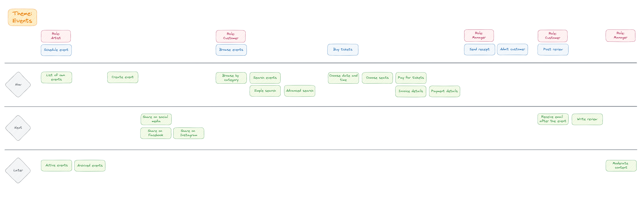644x197 pixels.
Task: Select Receive email after the event card
Action: (x=553, y=119)
